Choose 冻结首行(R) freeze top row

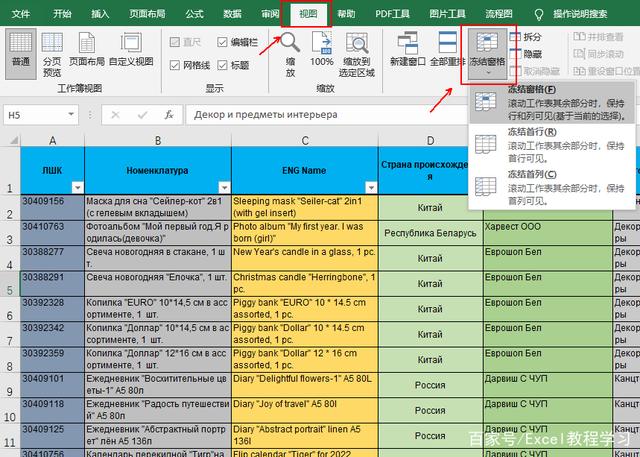[552, 145]
